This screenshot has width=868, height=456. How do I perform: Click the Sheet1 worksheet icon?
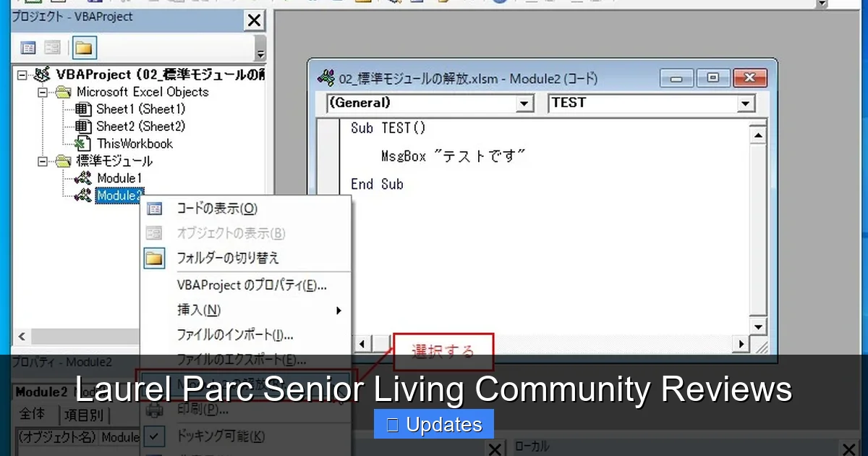coord(83,109)
